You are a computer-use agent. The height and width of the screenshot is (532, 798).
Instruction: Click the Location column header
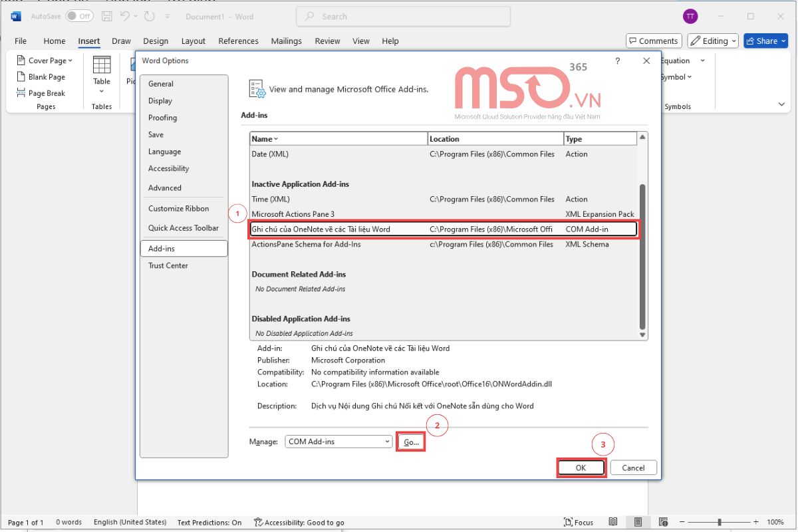[495, 139]
